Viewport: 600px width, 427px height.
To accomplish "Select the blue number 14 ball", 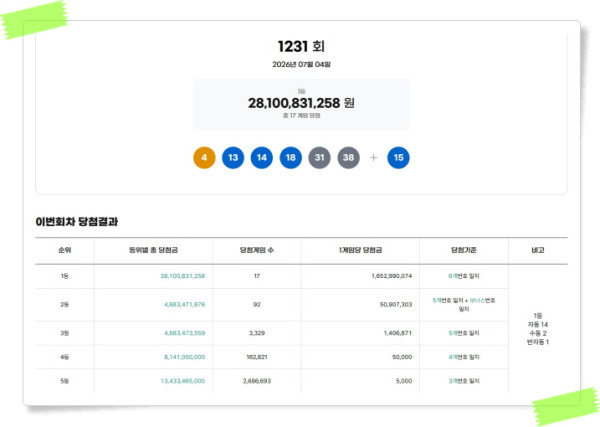I will pyautogui.click(x=262, y=158).
